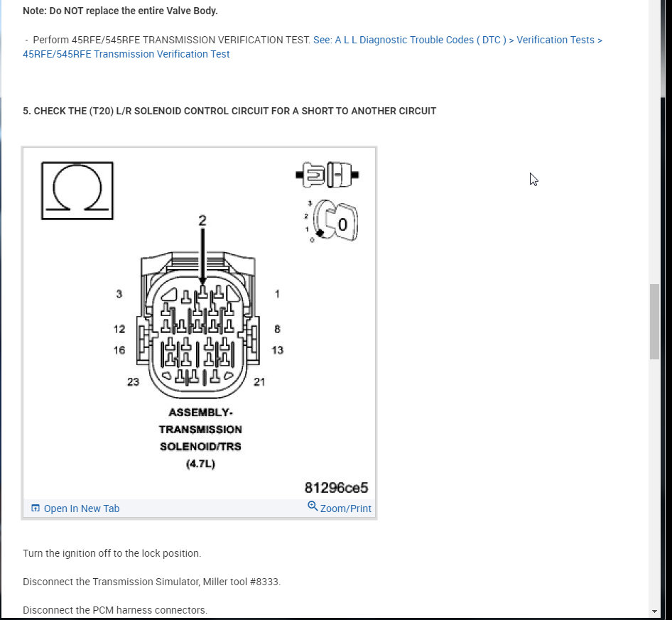This screenshot has width=672, height=620.
Task: Click the scrollbar down arrow
Action: 654,611
